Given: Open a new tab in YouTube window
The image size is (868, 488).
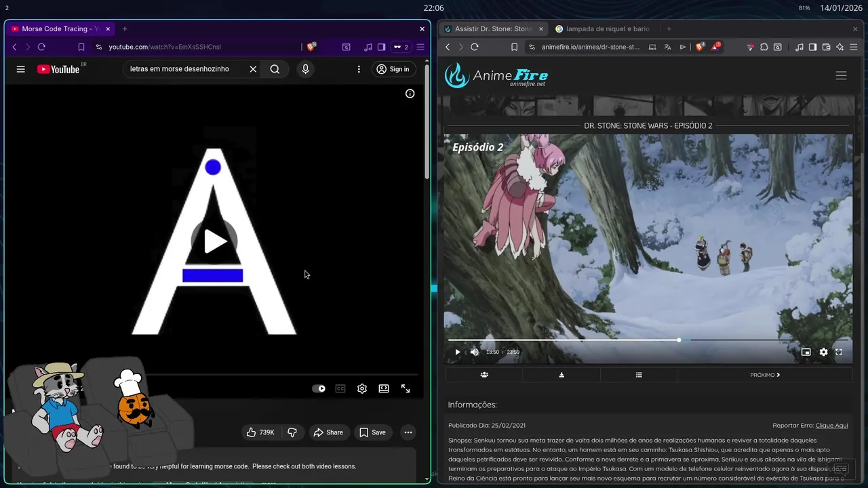Looking at the screenshot, I should (125, 29).
